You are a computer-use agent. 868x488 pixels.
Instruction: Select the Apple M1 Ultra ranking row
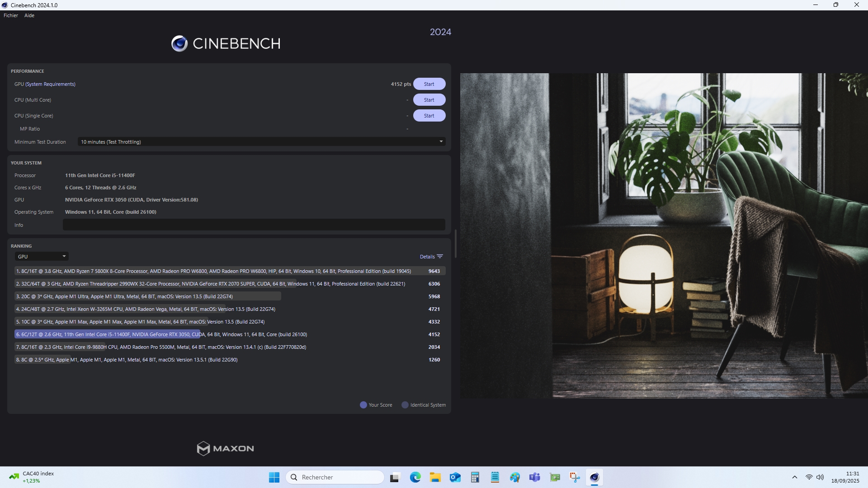230,296
